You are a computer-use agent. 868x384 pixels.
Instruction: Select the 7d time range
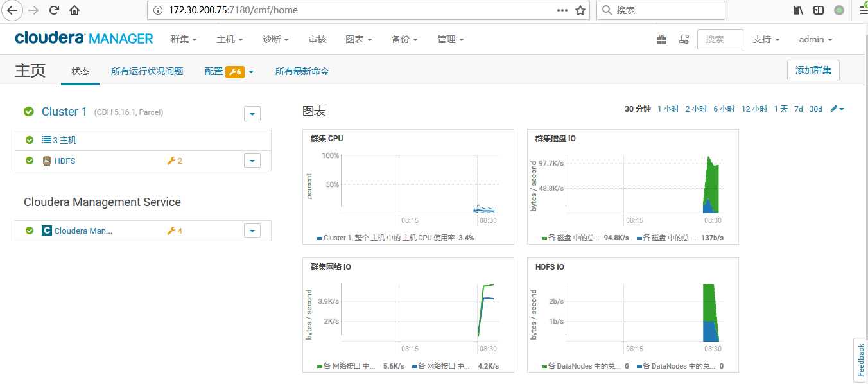(799, 109)
